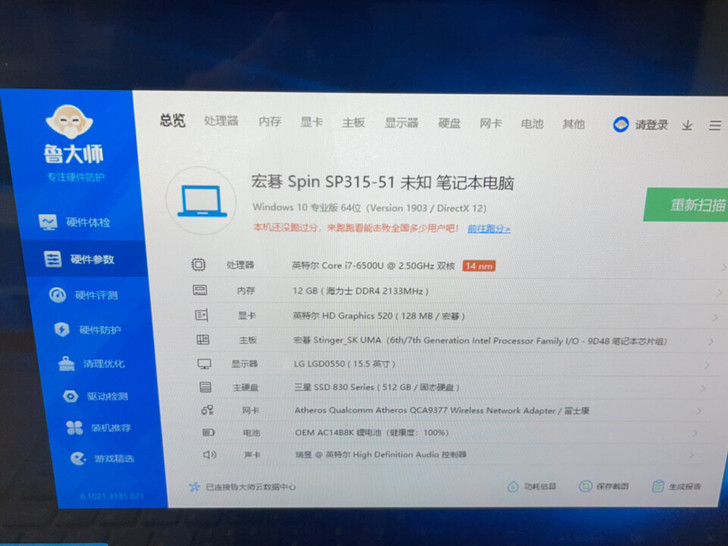Viewport: 728px width, 546px height.
Task: Switch to the 总览 tab
Action: (x=173, y=120)
